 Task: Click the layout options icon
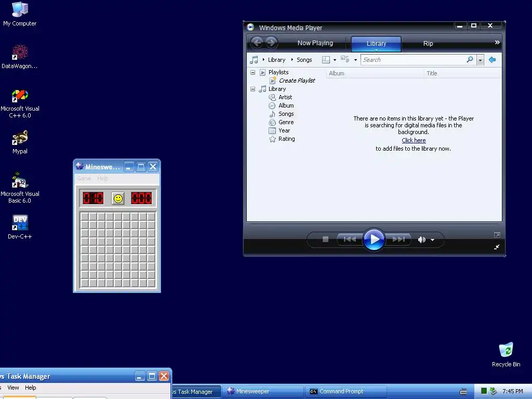click(x=326, y=60)
